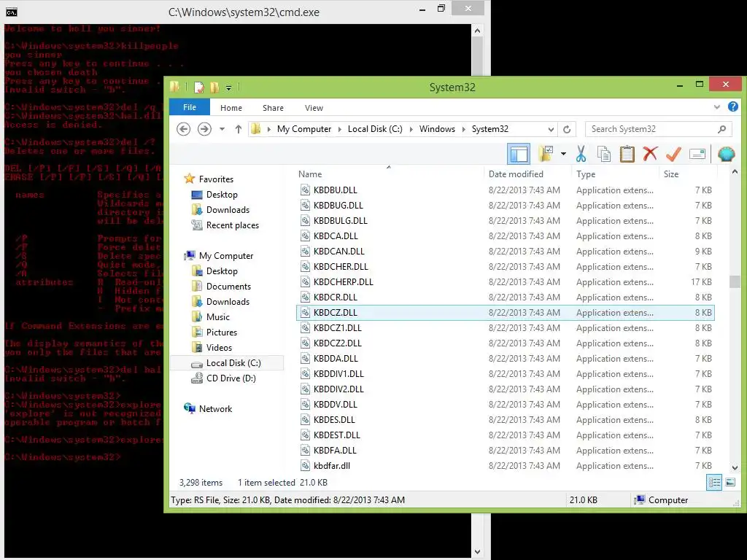747x560 pixels.
Task: Expand the arrow after My Computer breadcrumb
Action: click(x=340, y=129)
